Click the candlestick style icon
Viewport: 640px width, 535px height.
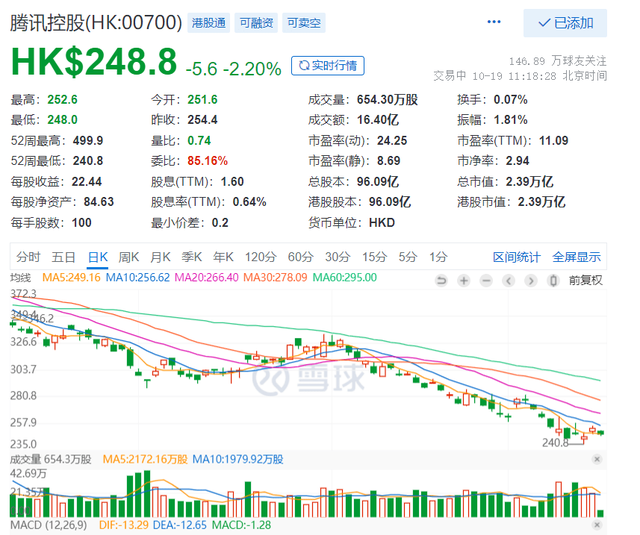coord(553,281)
